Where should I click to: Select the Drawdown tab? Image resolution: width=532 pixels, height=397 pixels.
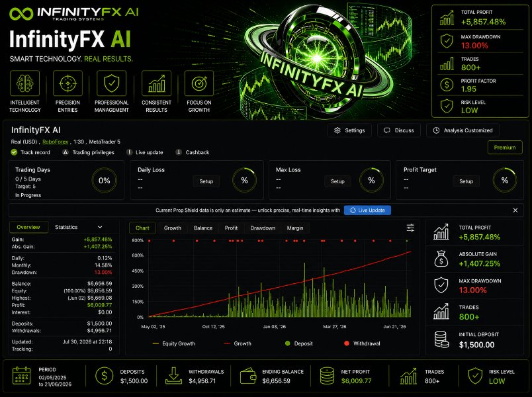point(263,228)
